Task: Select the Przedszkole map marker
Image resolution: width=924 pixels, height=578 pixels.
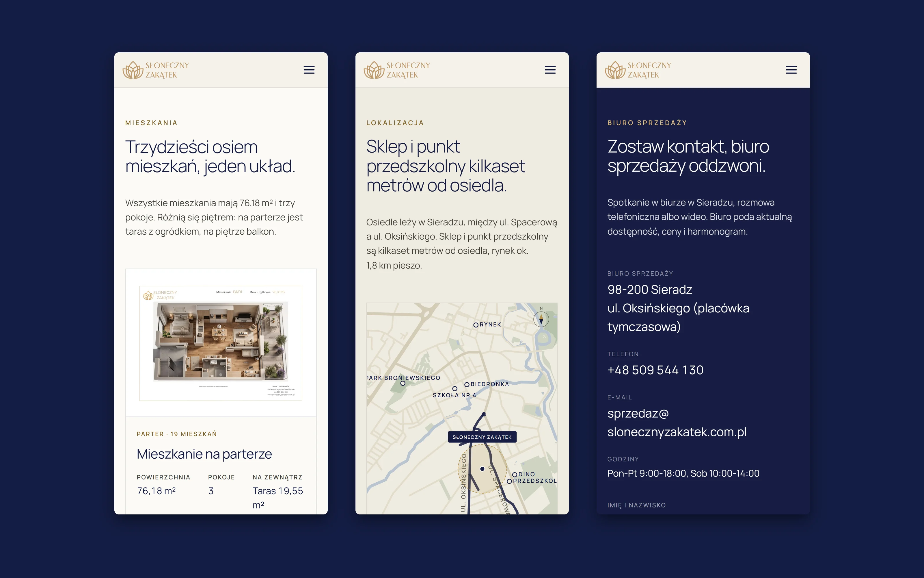Action: tap(509, 481)
